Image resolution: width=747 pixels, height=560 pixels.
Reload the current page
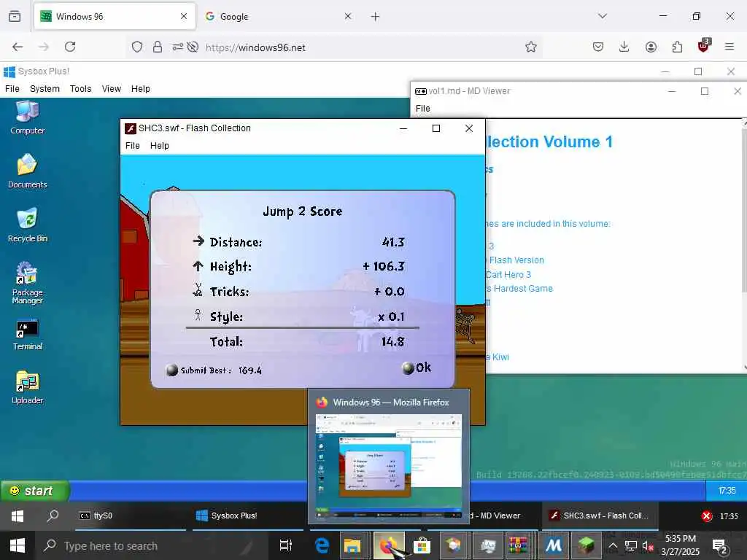(x=70, y=47)
